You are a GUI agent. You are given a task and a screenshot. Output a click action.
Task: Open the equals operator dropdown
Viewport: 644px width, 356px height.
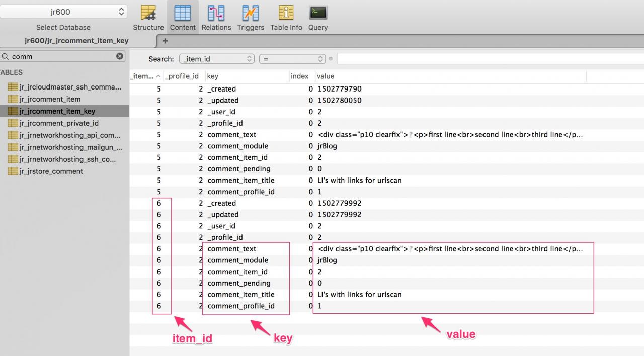coord(292,59)
